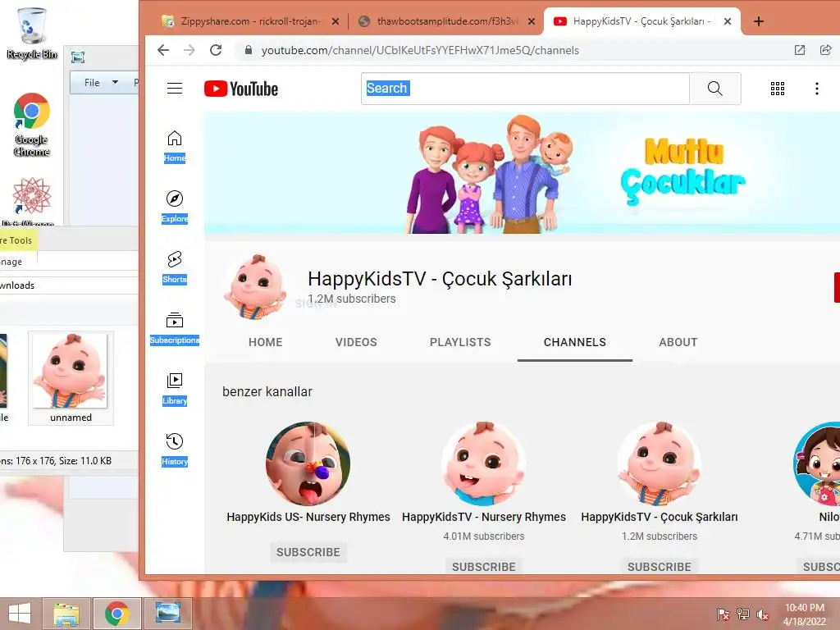Click the YouTube logo
The image size is (840, 630).
coord(241,89)
